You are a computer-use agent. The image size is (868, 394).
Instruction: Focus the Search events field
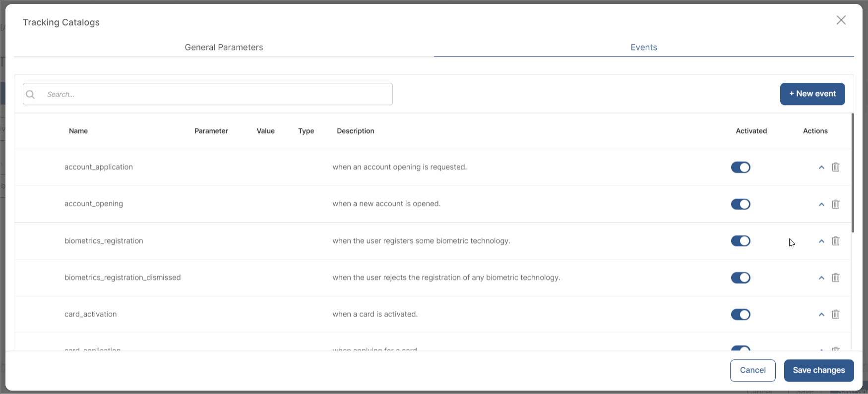pos(208,94)
